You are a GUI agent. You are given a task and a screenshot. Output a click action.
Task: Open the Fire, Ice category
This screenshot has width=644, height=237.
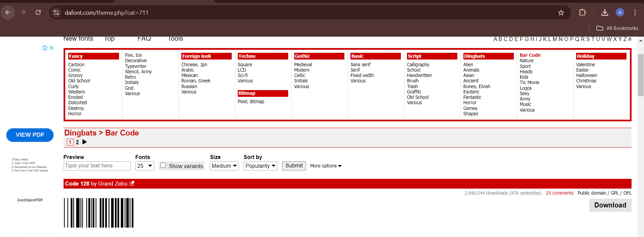[x=133, y=55]
